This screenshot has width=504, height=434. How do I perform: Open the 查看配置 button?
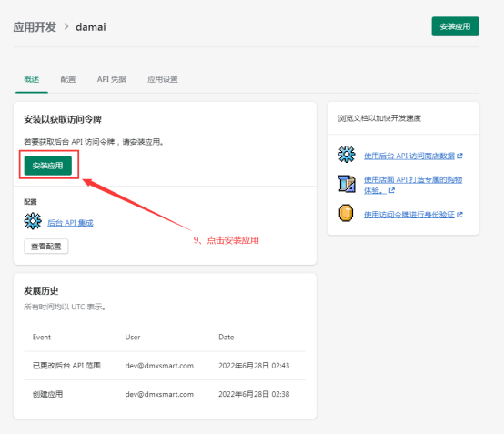[x=46, y=247]
